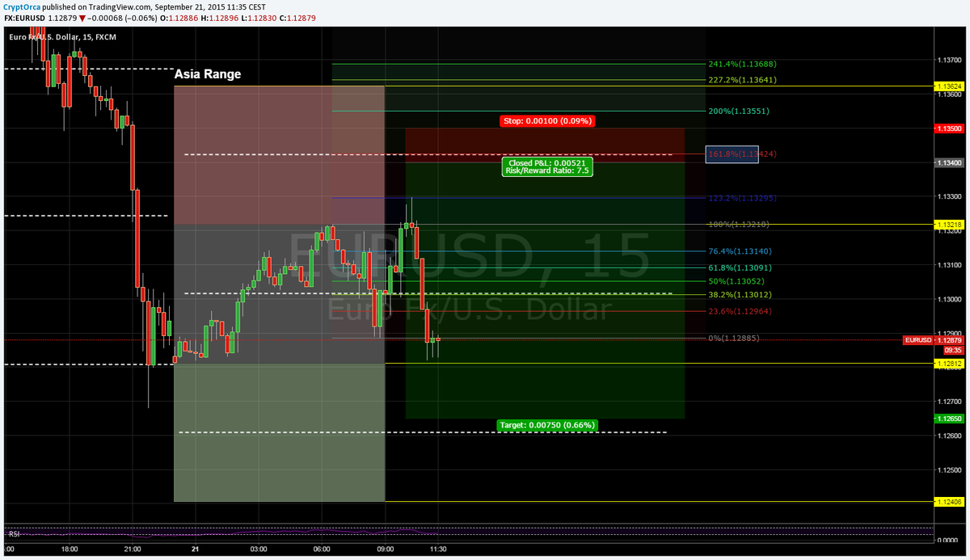Viewport: 970px width, 560px height.
Task: Click the 03:00 time axis label
Action: 259,549
